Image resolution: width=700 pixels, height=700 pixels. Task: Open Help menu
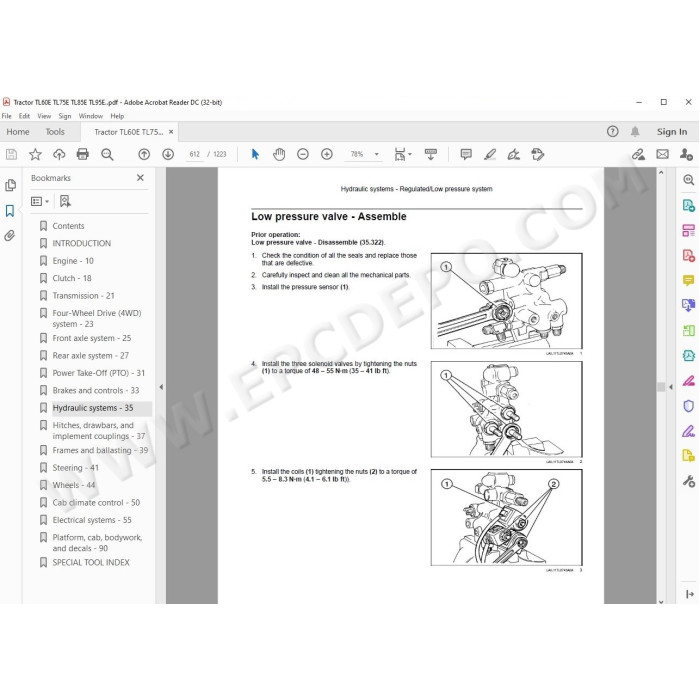click(117, 116)
